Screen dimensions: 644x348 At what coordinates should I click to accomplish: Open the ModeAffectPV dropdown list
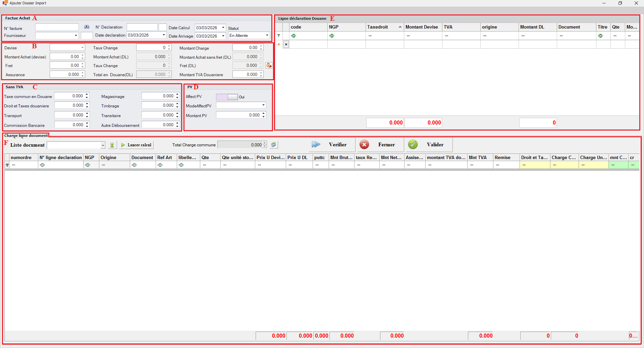tap(263, 105)
